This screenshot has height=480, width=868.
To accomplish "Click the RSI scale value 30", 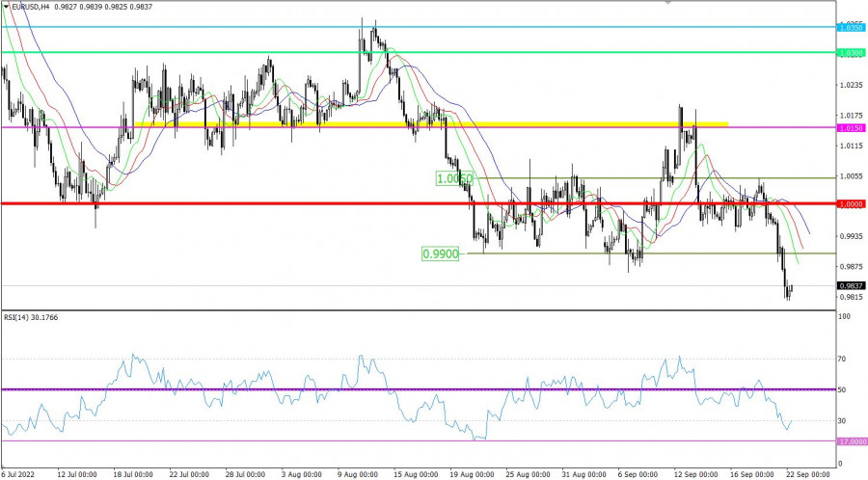I will pyautogui.click(x=842, y=420).
